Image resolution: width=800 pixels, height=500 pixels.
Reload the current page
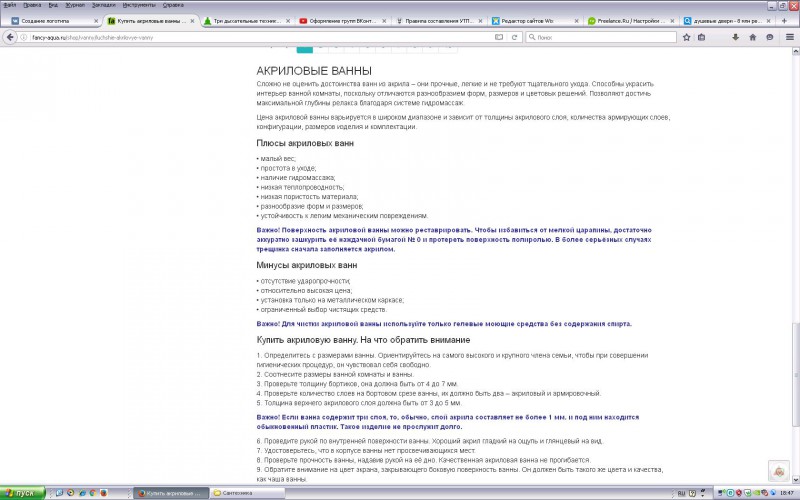[514, 37]
